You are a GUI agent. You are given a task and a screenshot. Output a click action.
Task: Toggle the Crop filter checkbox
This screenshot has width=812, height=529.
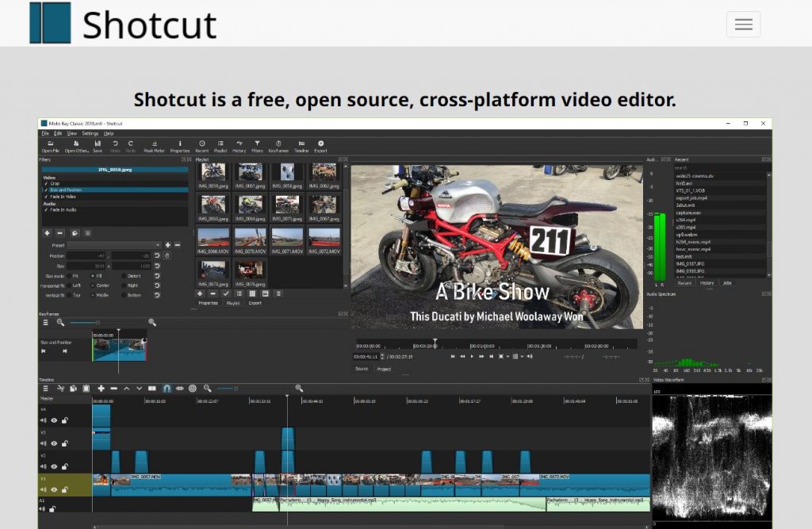point(46,183)
